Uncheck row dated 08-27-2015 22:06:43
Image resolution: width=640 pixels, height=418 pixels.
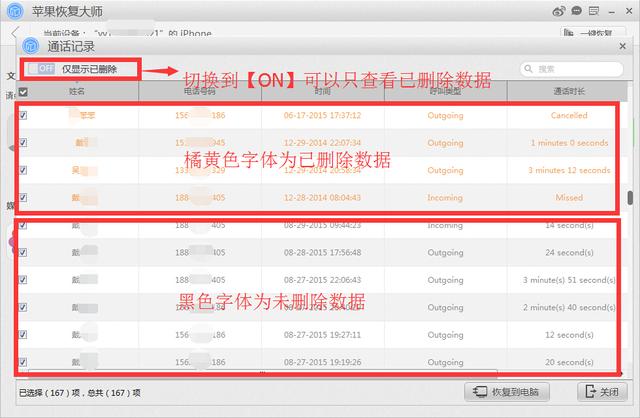[23, 280]
